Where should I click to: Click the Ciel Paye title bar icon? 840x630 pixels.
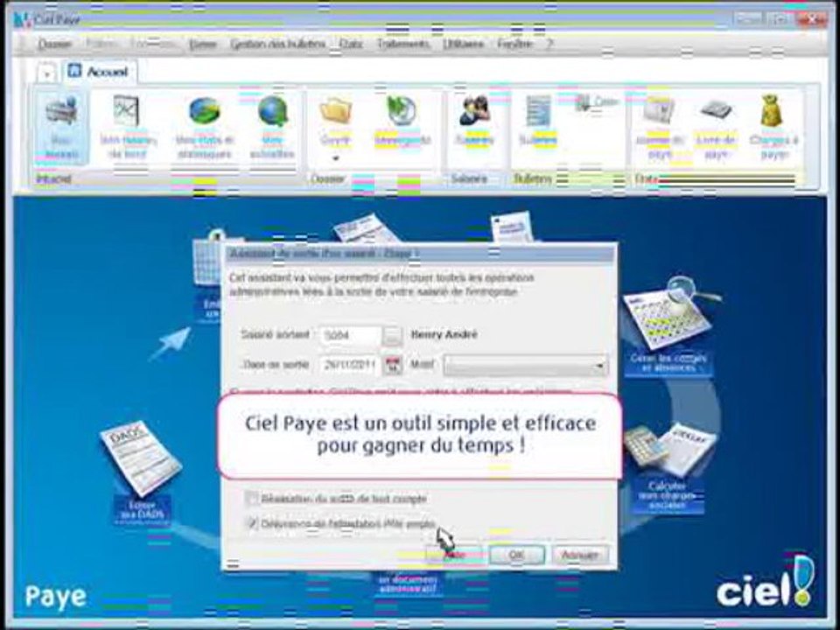point(22,20)
